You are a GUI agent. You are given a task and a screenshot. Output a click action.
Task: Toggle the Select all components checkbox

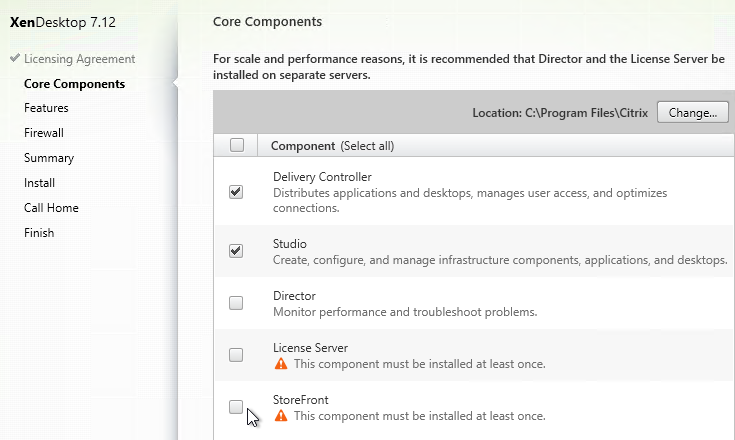pyautogui.click(x=237, y=145)
